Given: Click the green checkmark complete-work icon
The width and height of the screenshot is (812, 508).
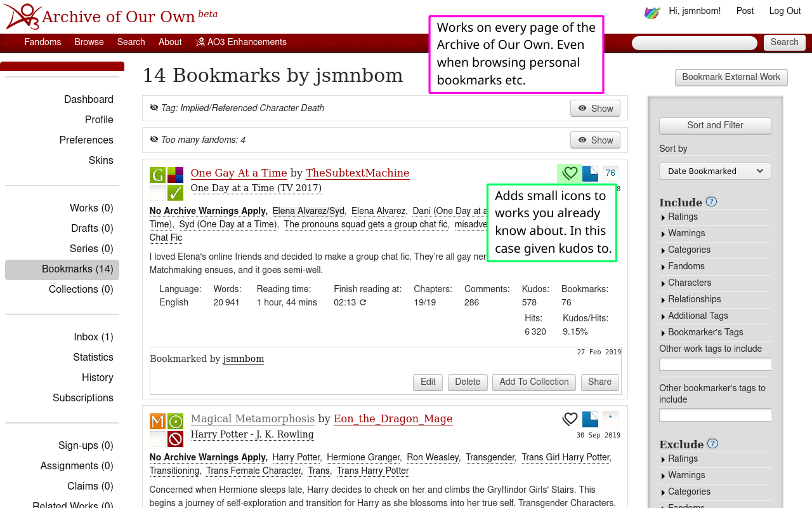Looking at the screenshot, I should tap(176, 192).
